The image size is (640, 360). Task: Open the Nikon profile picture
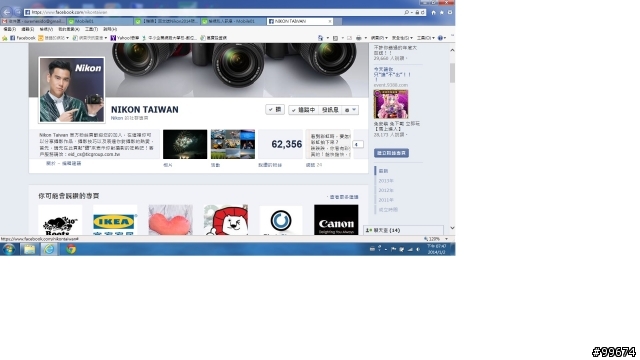(71, 90)
